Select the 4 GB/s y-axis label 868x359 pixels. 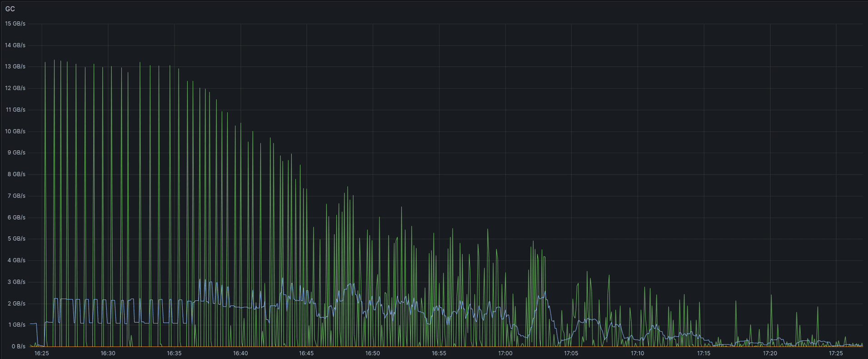pos(16,260)
